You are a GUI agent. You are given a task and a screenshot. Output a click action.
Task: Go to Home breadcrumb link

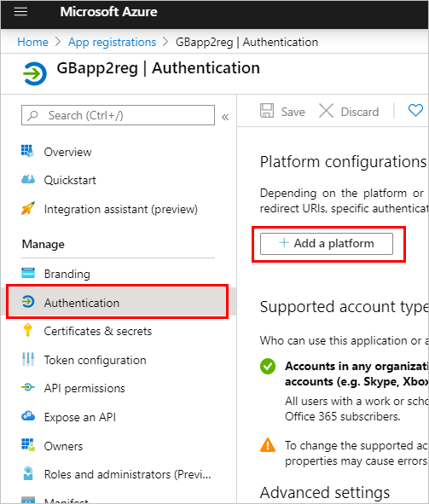tap(32, 42)
